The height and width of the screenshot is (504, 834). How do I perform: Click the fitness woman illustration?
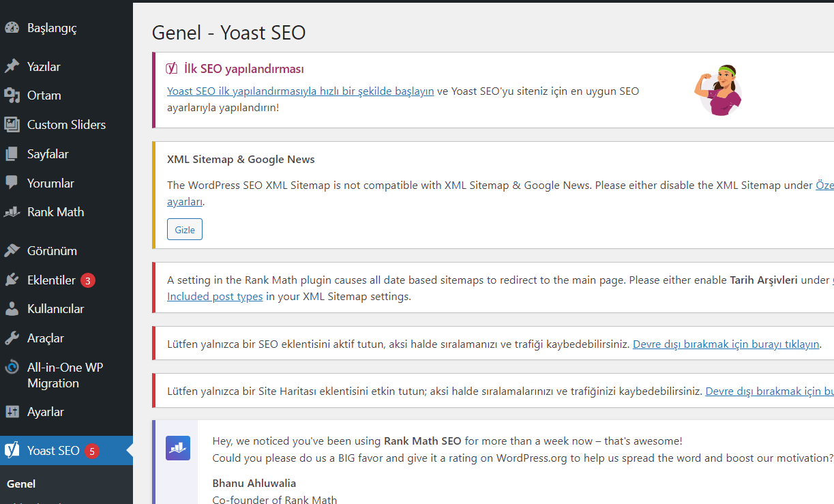(718, 90)
